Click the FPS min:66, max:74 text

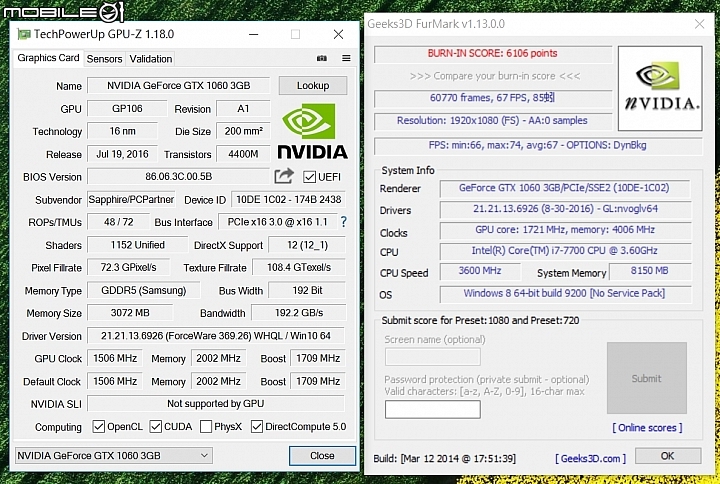(x=537, y=145)
